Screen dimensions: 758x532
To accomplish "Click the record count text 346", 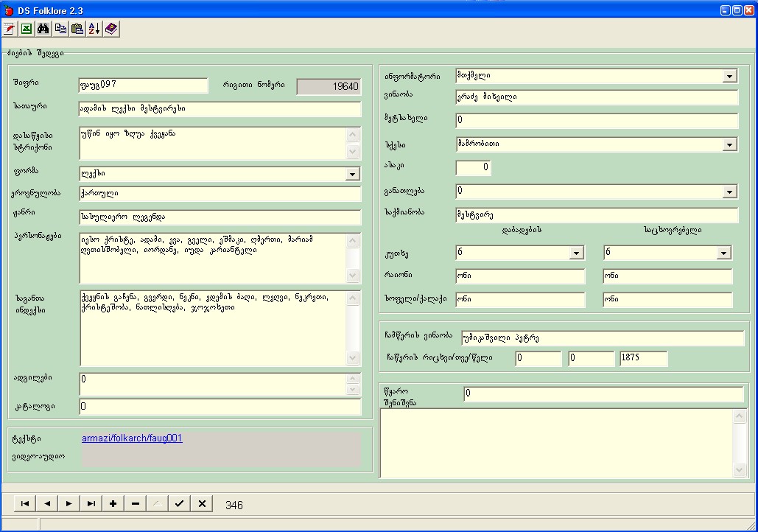I will [234, 505].
